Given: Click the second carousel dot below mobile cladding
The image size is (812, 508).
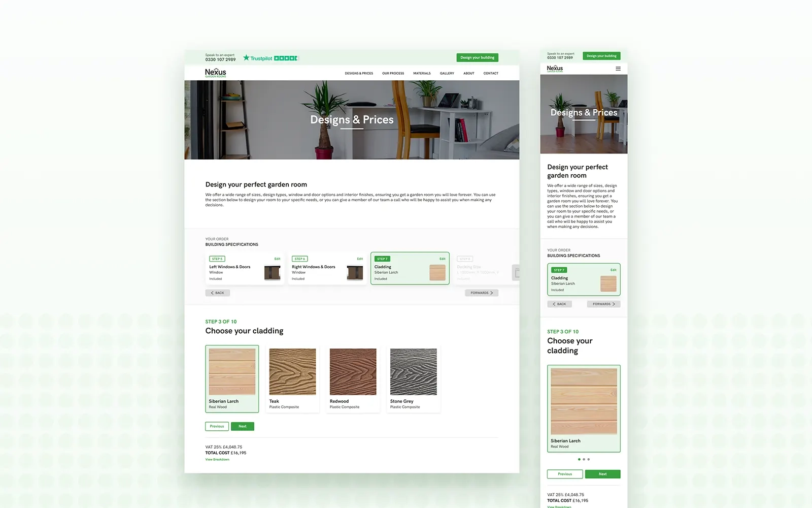Looking at the screenshot, I should point(584,459).
